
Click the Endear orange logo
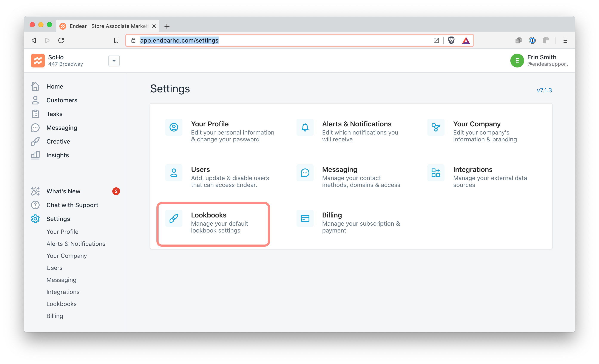point(38,60)
